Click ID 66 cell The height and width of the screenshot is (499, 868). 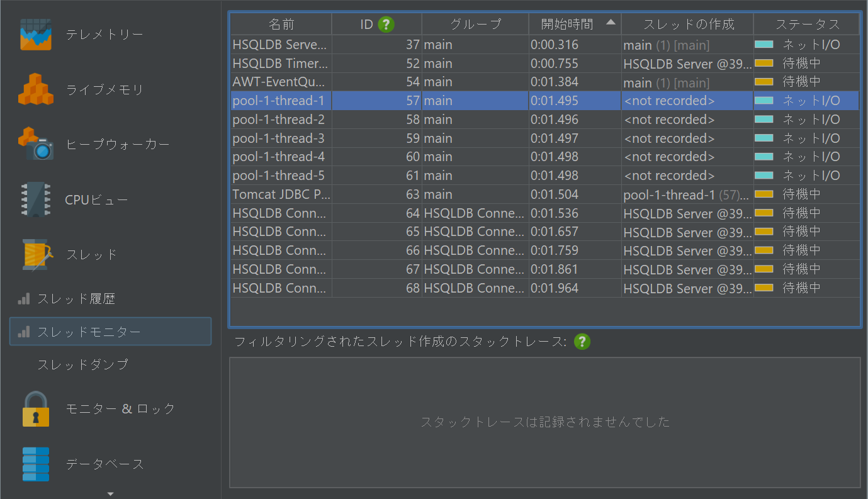pyautogui.click(x=376, y=250)
